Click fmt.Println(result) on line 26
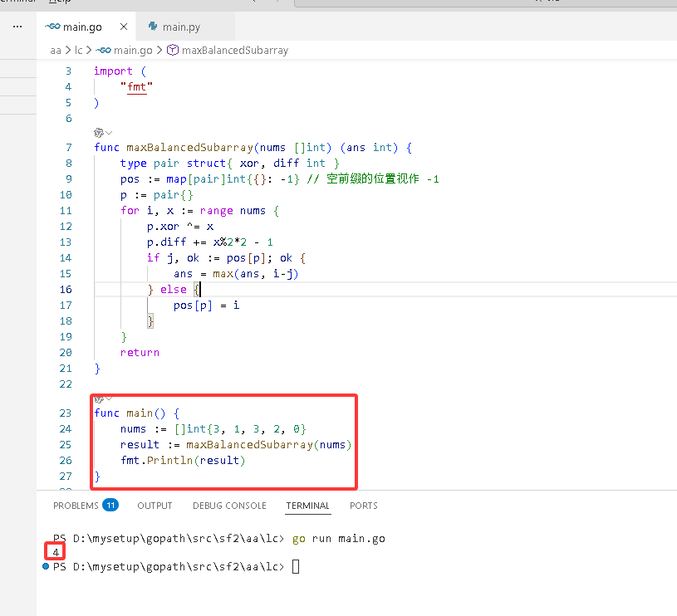Screen dimensions: 677x616 point(183,461)
